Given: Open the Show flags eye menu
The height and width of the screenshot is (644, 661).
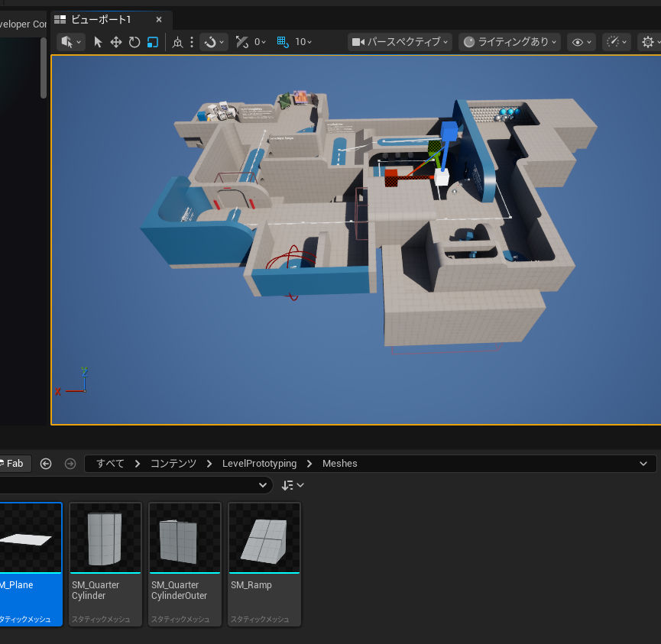Looking at the screenshot, I should point(582,42).
